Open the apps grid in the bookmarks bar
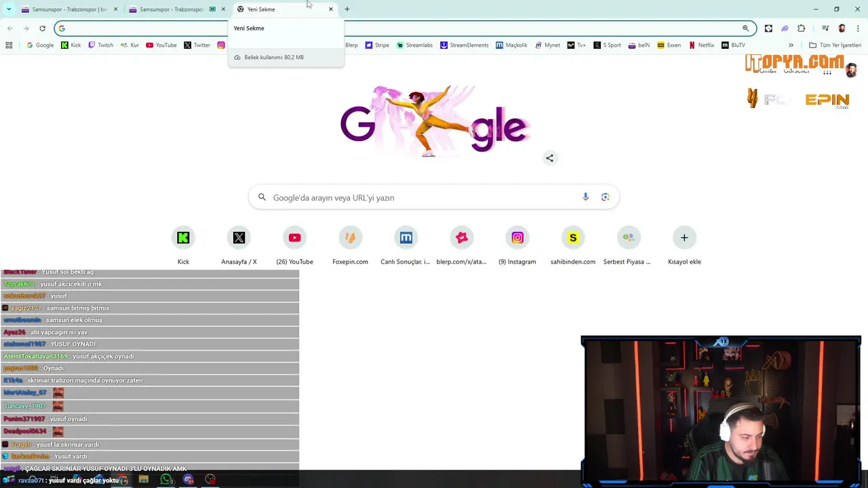This screenshot has height=488, width=868. point(9,45)
